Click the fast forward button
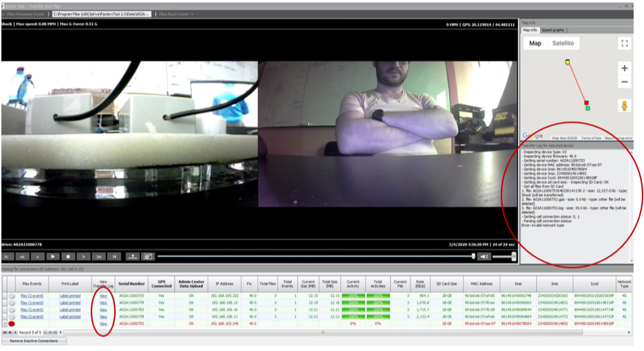This screenshot has height=351, width=644. coord(98,257)
